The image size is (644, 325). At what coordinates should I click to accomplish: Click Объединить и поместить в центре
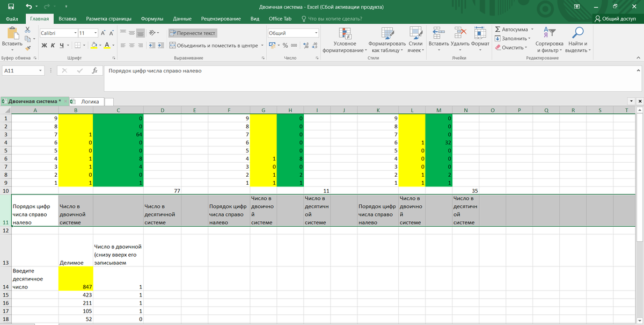pyautogui.click(x=214, y=45)
